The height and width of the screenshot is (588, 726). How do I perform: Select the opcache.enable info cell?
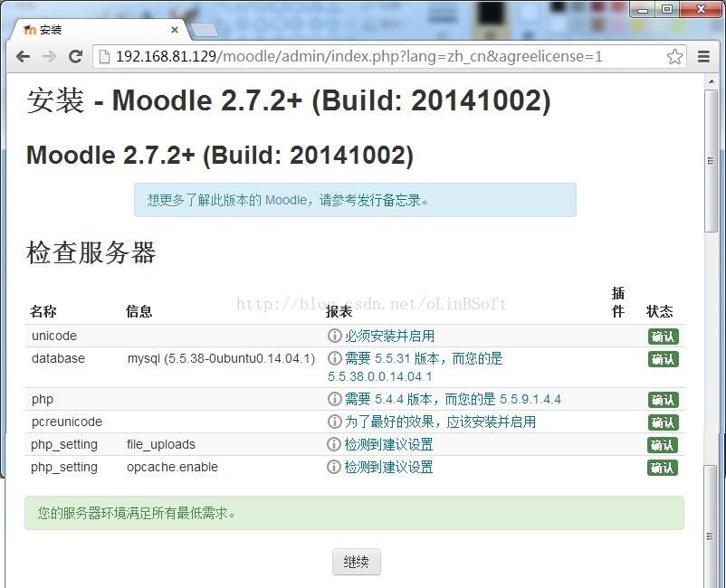172,467
